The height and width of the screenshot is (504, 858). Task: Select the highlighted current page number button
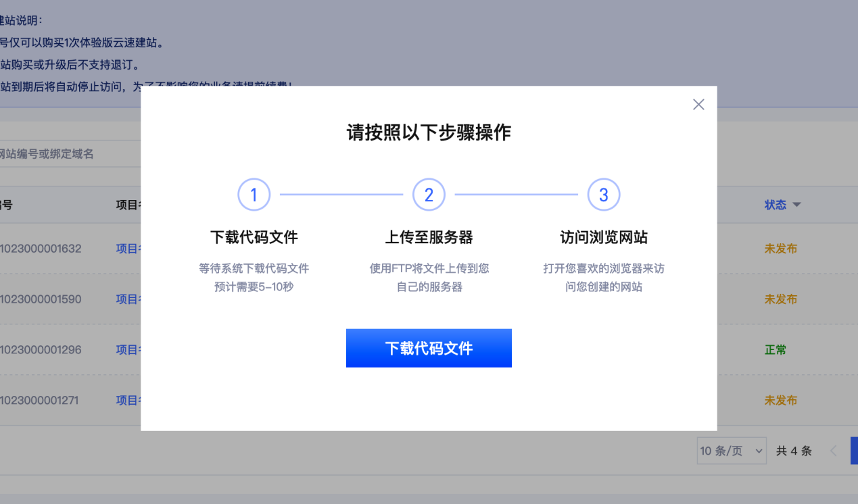(854, 451)
